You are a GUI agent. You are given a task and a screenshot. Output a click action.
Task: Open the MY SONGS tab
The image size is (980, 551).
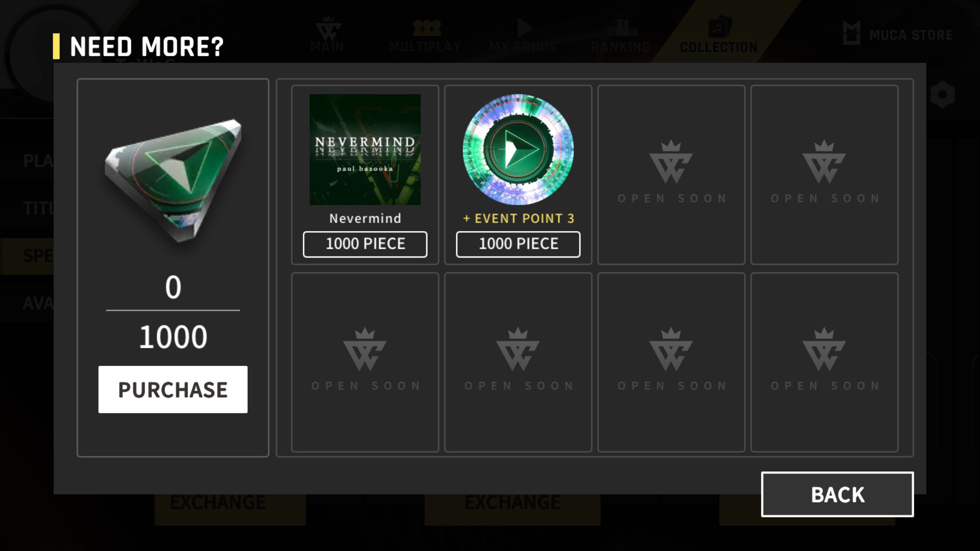tap(523, 35)
